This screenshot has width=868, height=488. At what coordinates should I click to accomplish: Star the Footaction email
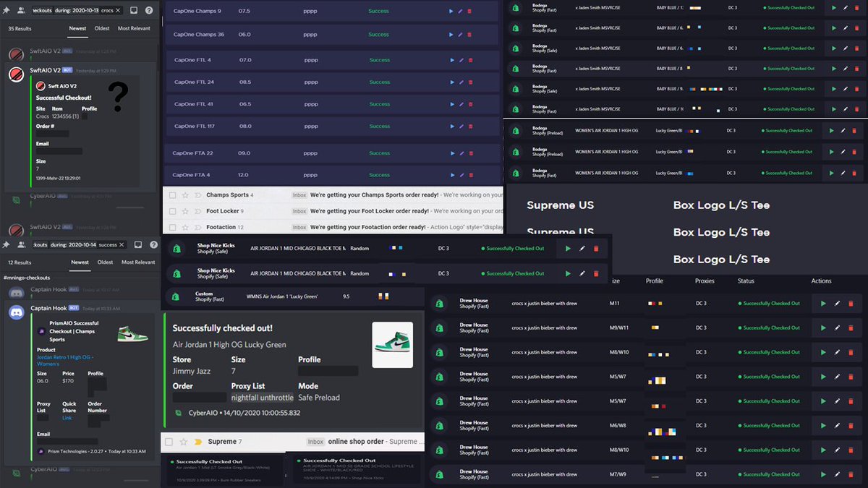point(185,227)
